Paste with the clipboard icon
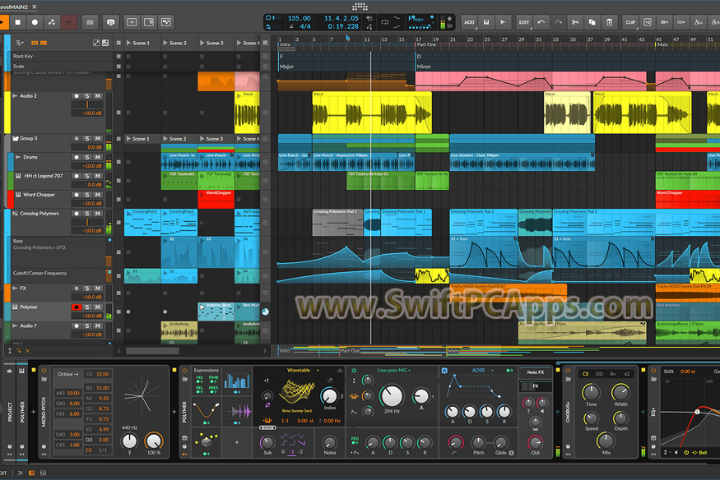This screenshot has width=720, height=480. [609, 22]
